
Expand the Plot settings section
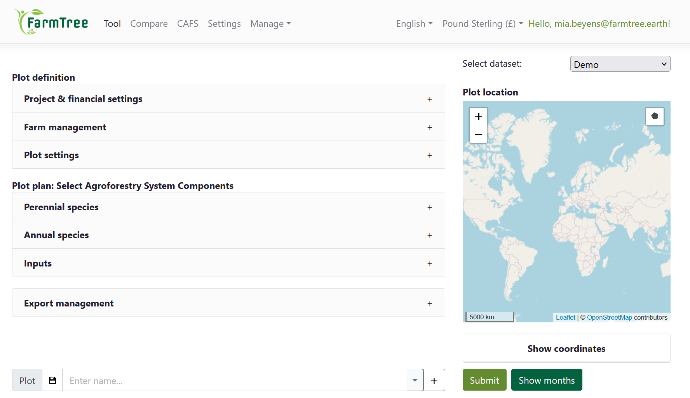tap(228, 155)
